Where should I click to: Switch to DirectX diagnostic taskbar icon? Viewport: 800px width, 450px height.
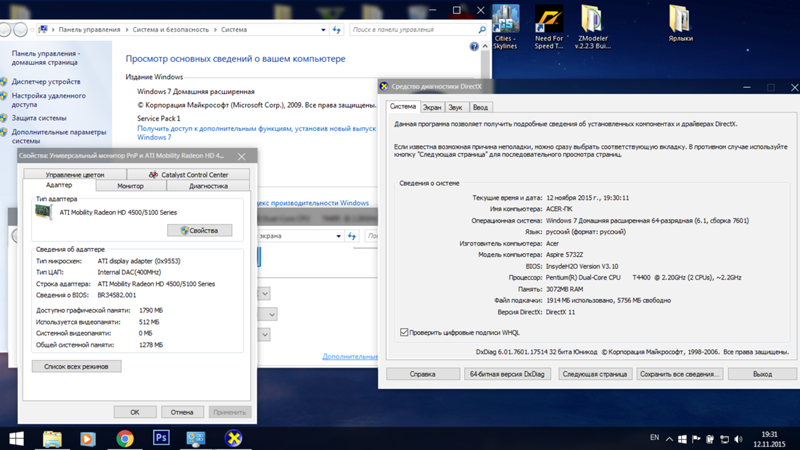233,438
